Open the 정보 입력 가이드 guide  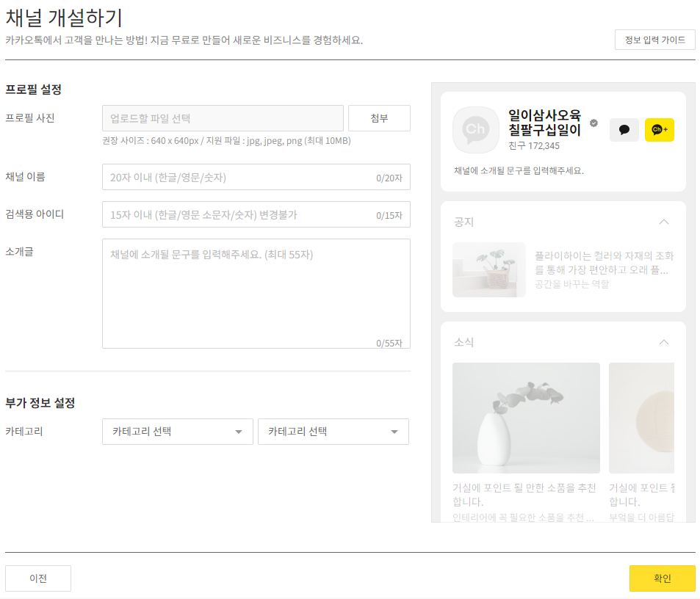[654, 40]
